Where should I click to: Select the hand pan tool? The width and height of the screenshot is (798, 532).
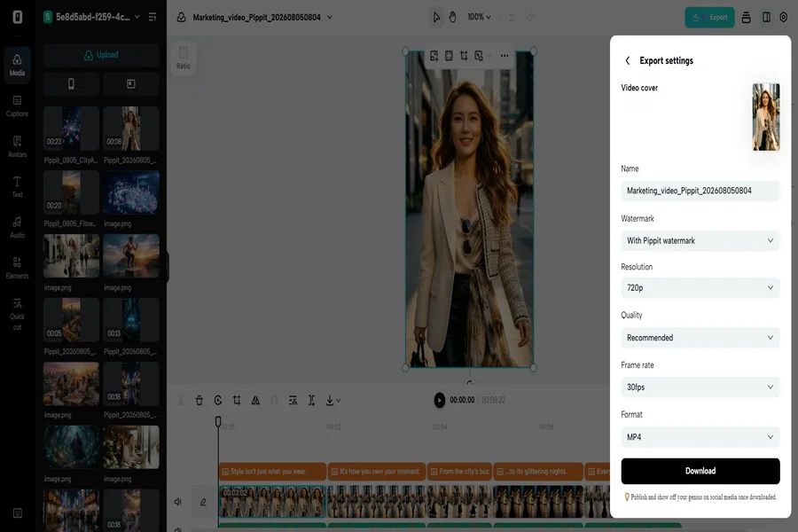452,18
